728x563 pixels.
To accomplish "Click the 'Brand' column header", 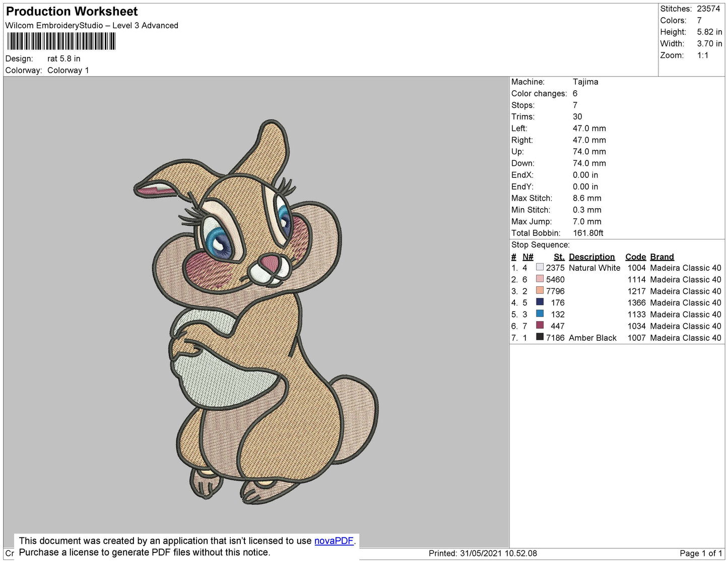I will tap(662, 257).
